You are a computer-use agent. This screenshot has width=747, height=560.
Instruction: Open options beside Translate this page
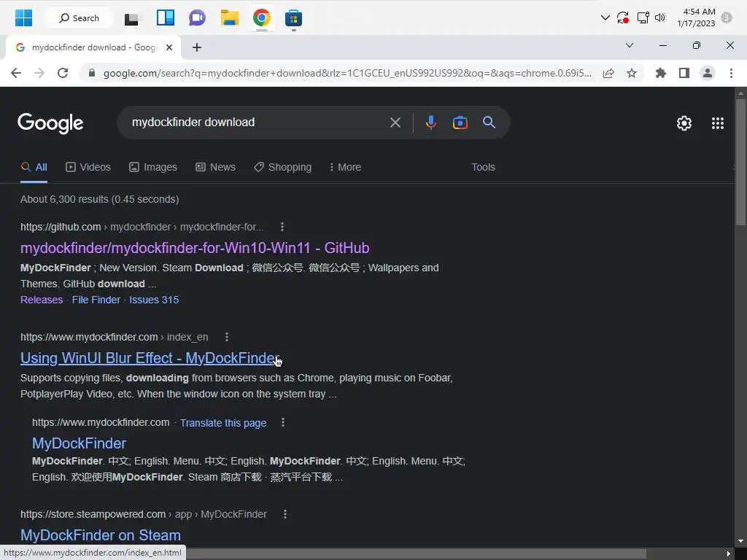(282, 422)
